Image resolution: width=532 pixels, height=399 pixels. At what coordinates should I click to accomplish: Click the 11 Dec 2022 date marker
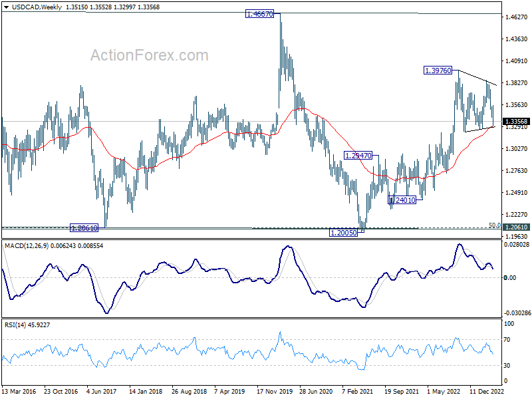487,391
